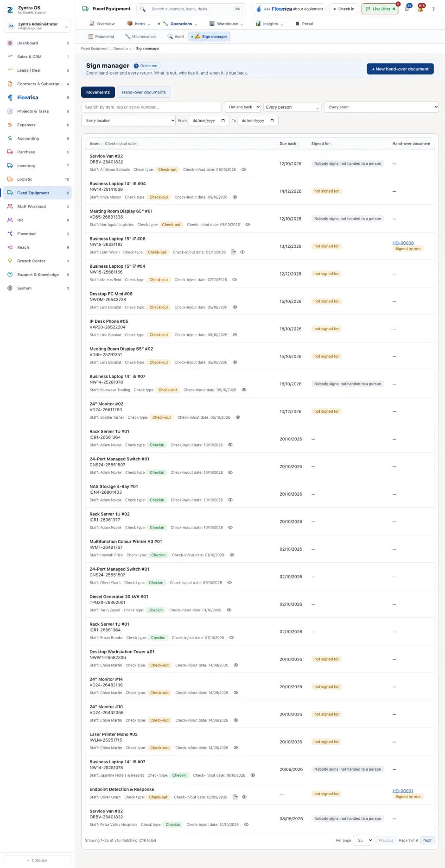Click New hand-over document button
Image resolution: width=445 pixels, height=868 pixels.
(400, 69)
